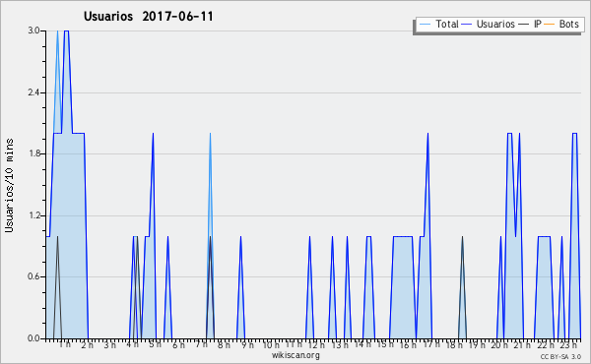Click the chart title 'Usuarios 2017-06-11'
Screen dimensions: 591x364
pos(149,16)
